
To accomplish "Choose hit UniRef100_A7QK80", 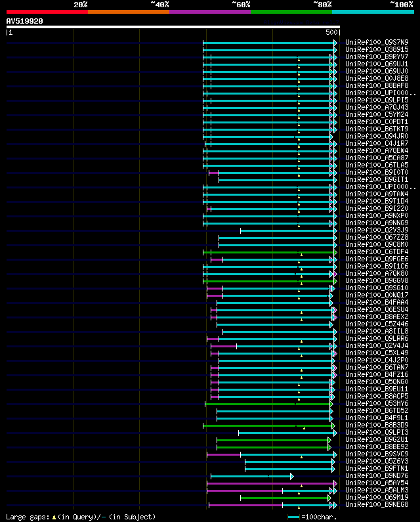I will tap(377, 273).
